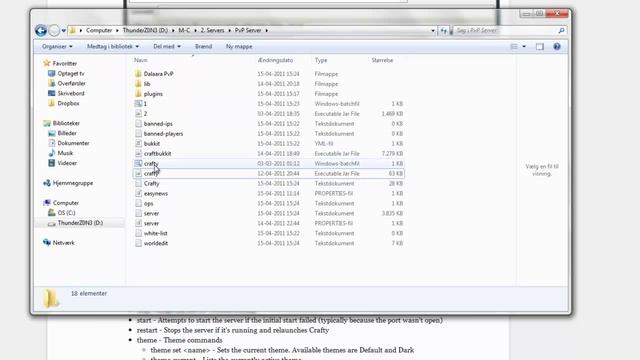Sort by the Størrelse column header
The image size is (640, 360).
coord(382,60)
